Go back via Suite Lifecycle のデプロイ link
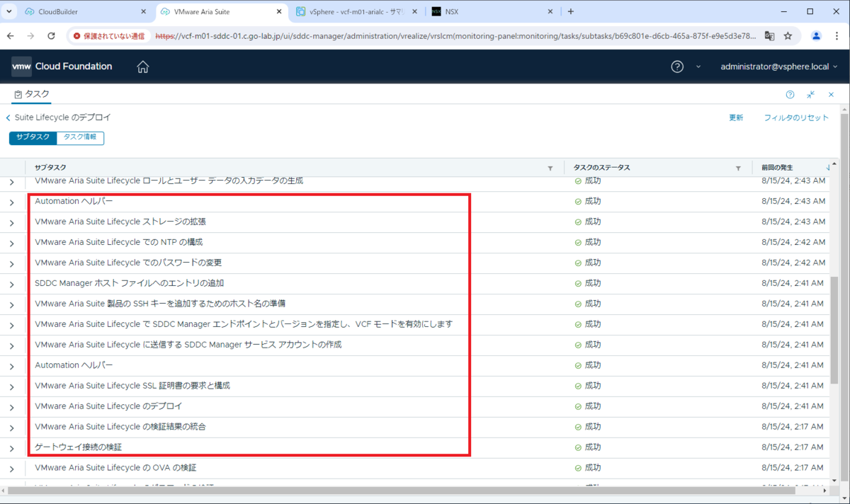 click(58, 118)
